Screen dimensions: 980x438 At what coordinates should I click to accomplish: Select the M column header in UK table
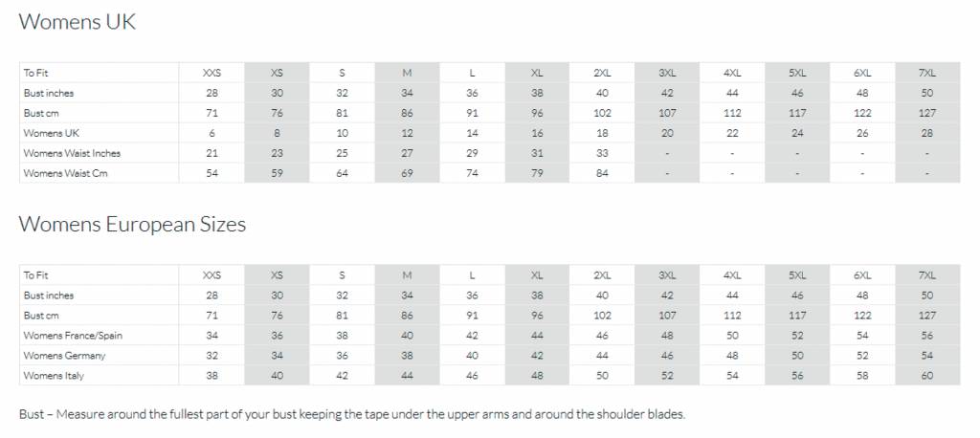click(407, 73)
